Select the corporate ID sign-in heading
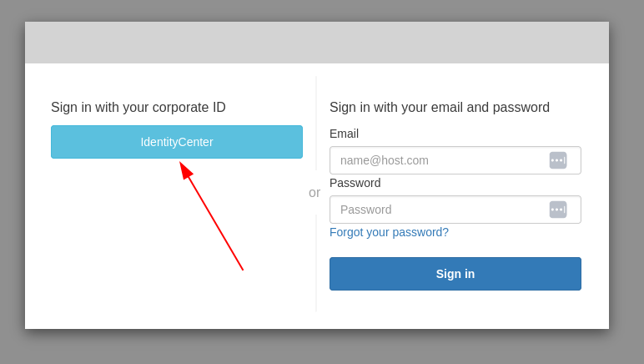Image resolution: width=644 pixels, height=364 pixels. 138,108
